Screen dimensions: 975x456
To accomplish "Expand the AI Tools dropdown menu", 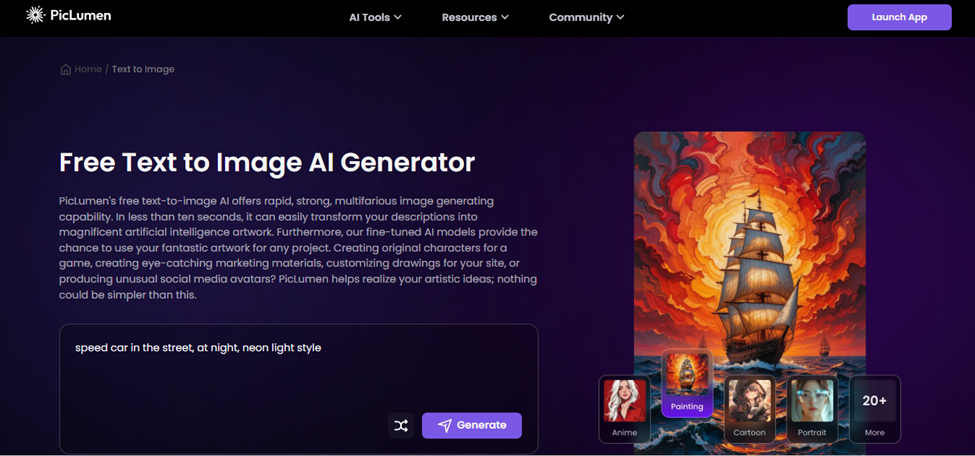I will [x=375, y=17].
